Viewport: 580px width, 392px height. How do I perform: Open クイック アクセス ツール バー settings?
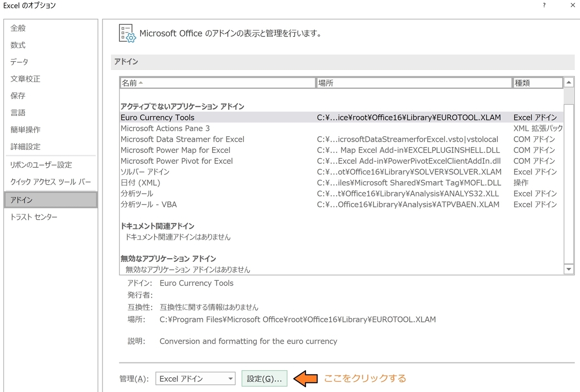point(51,182)
